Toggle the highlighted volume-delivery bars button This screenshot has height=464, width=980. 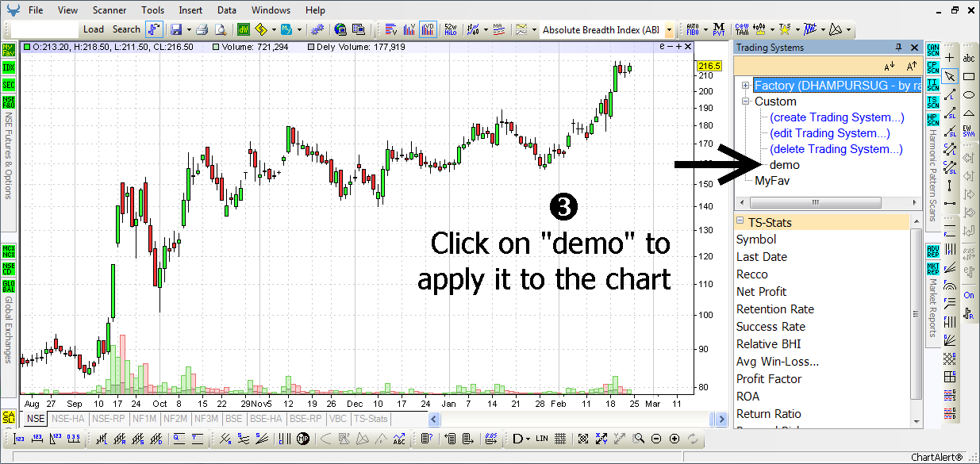[428, 29]
